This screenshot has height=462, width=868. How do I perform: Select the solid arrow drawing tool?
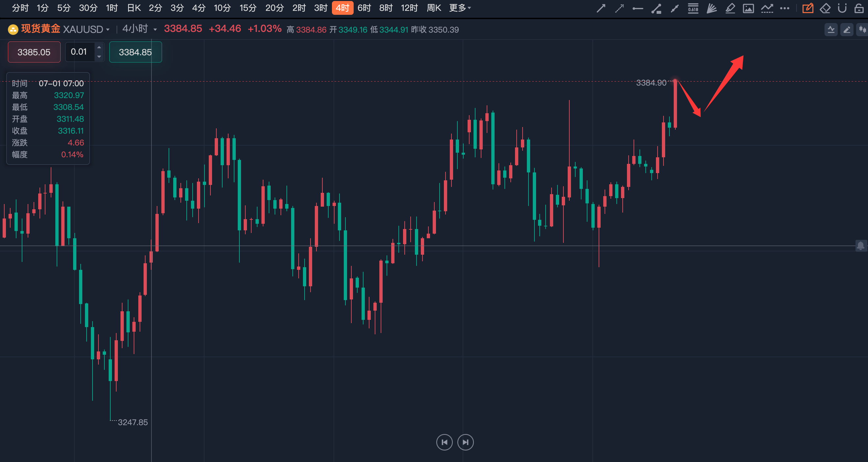(x=601, y=8)
